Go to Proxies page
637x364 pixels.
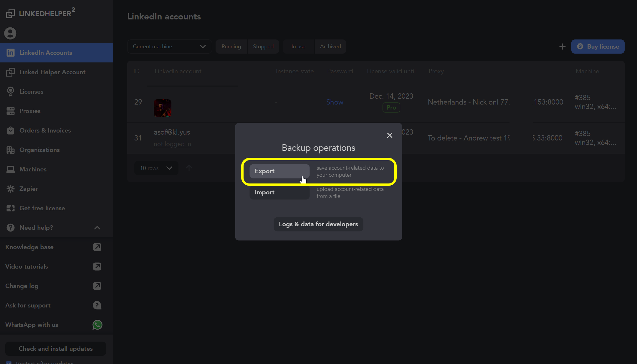[57, 111]
